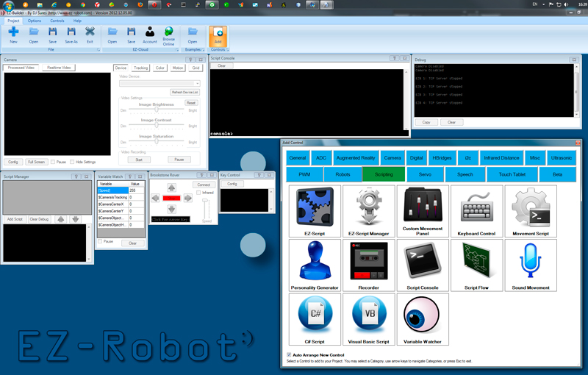Viewport: 588px width, 375px height.
Task: Save the project in File group
Action: (52, 35)
